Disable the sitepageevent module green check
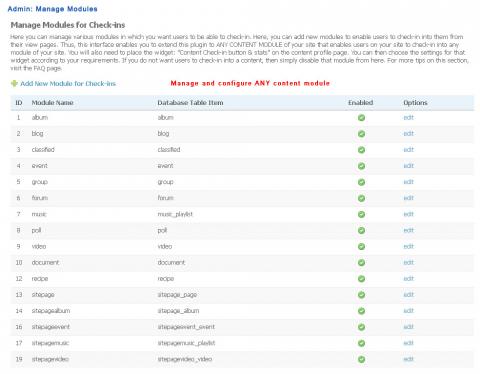The image size is (480, 374). [361, 327]
